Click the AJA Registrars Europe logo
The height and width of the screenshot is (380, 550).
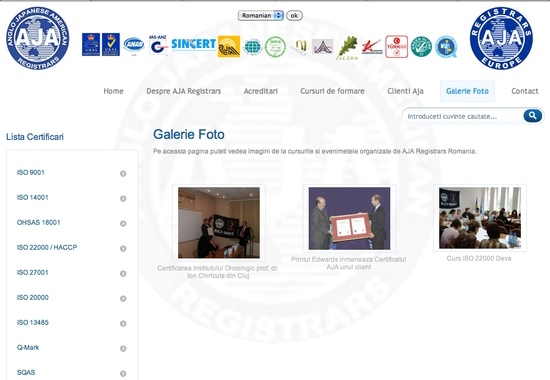coord(501,38)
